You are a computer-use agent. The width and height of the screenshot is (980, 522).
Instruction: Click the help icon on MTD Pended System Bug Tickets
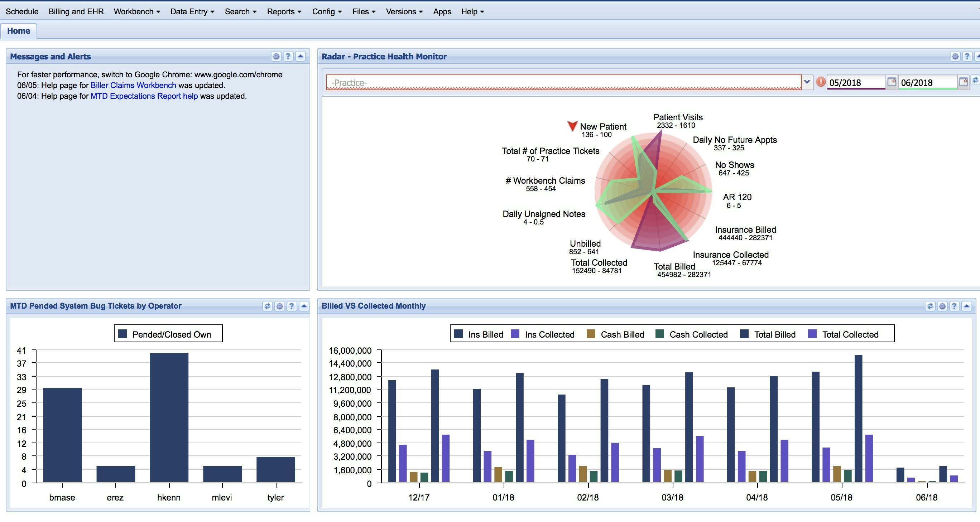(292, 306)
